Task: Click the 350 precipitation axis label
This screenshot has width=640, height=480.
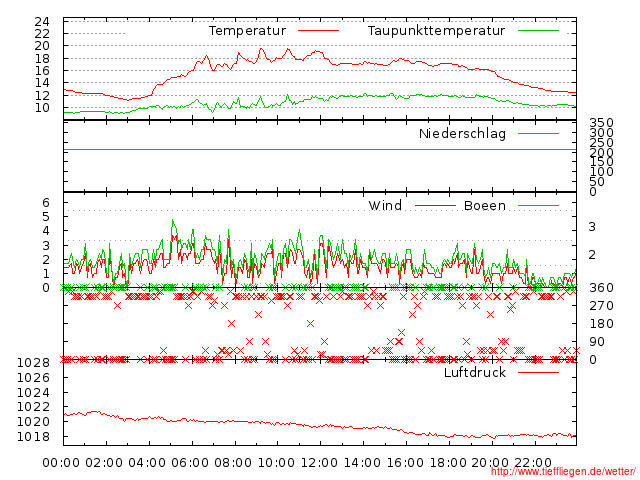Action: pyautogui.click(x=601, y=123)
